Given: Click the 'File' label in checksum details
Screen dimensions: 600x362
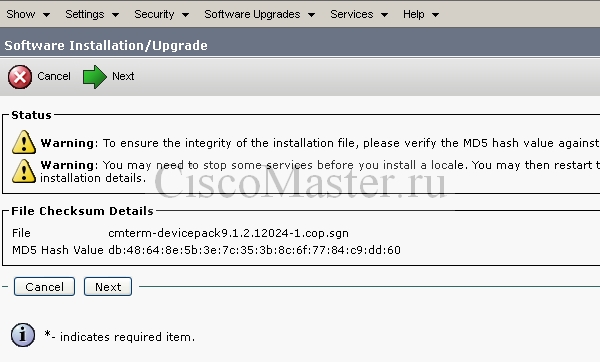Looking at the screenshot, I should pyautogui.click(x=21, y=233).
